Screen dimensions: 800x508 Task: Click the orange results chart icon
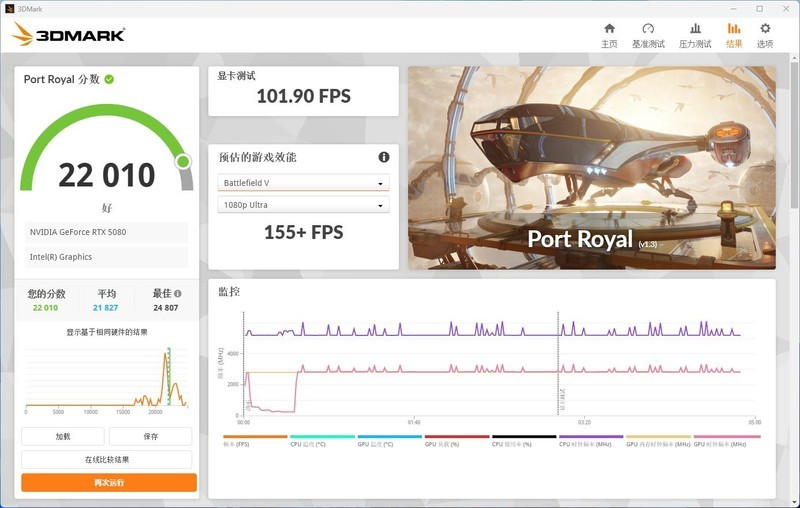[734, 29]
